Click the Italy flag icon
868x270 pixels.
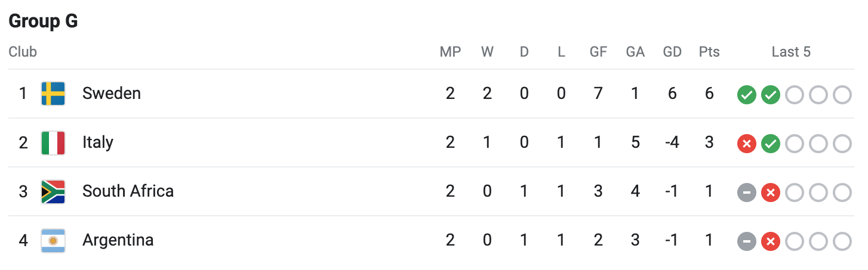pyautogui.click(x=53, y=143)
